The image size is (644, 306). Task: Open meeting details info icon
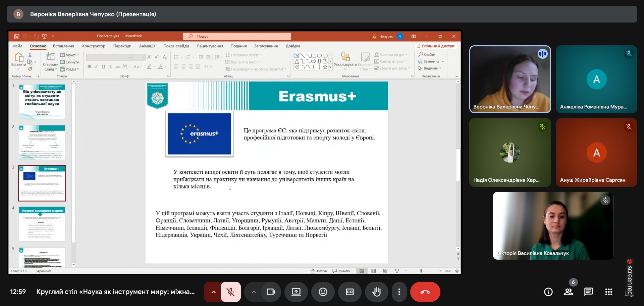pos(548,292)
